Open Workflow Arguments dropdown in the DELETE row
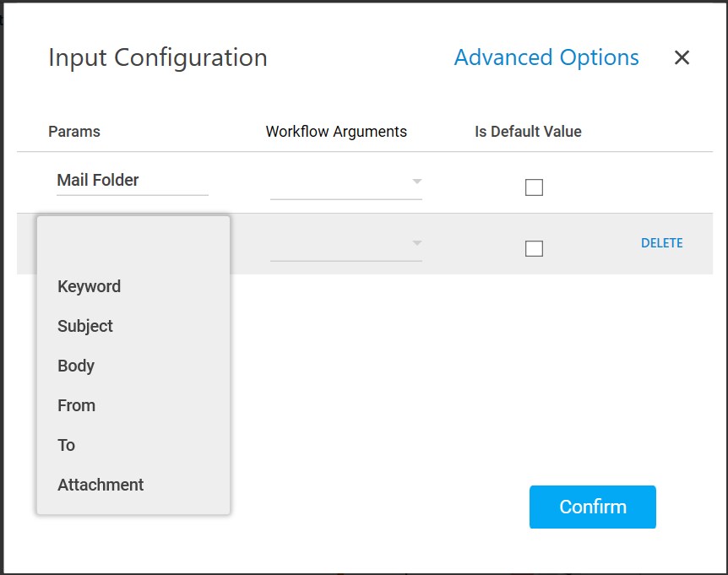The image size is (728, 575). click(346, 244)
